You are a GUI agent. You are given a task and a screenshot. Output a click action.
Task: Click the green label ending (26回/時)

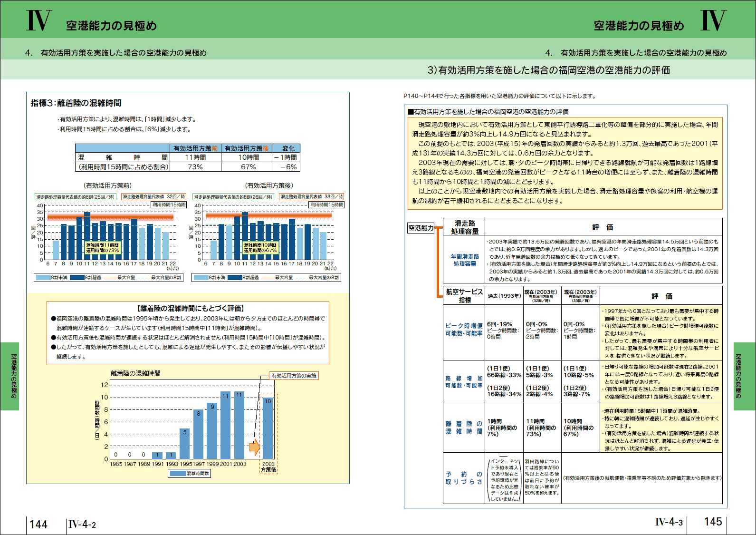[233, 197]
